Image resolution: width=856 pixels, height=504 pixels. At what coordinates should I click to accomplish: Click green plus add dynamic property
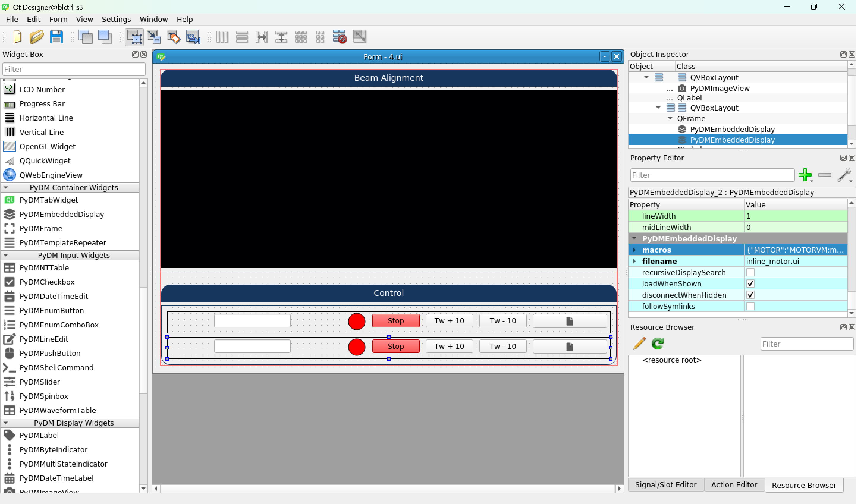(x=805, y=175)
